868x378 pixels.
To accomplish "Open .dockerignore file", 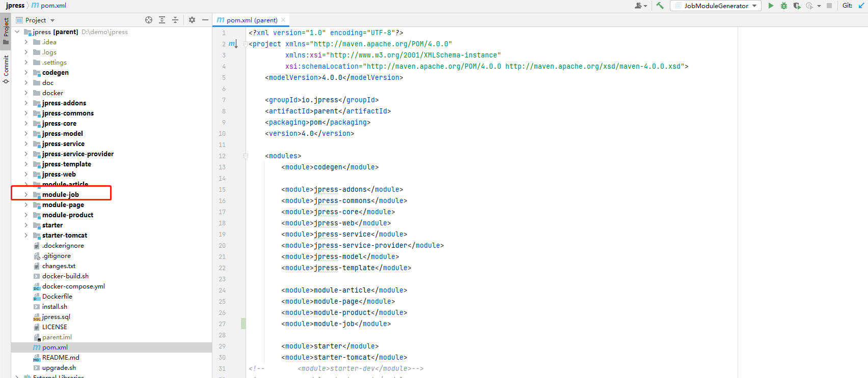I will (x=63, y=246).
